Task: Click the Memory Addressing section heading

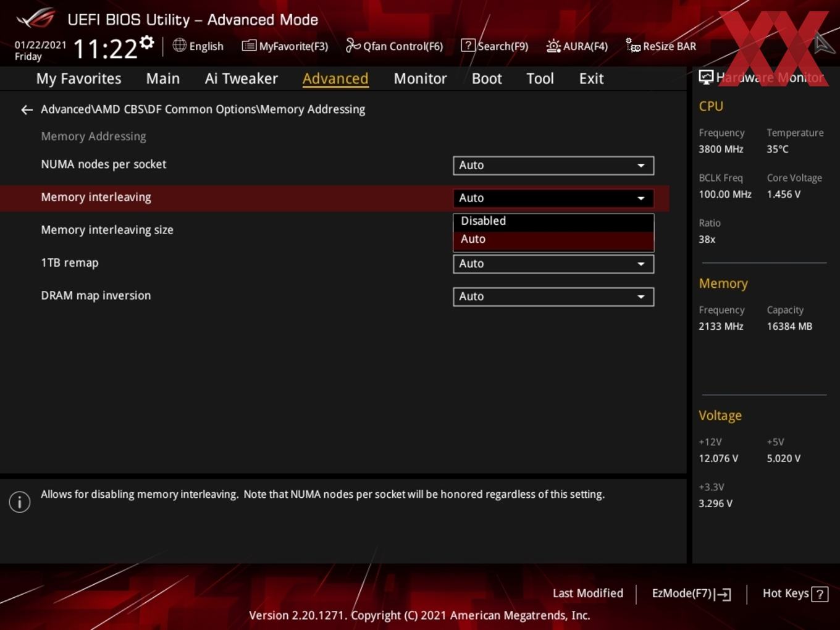Action: 93,136
